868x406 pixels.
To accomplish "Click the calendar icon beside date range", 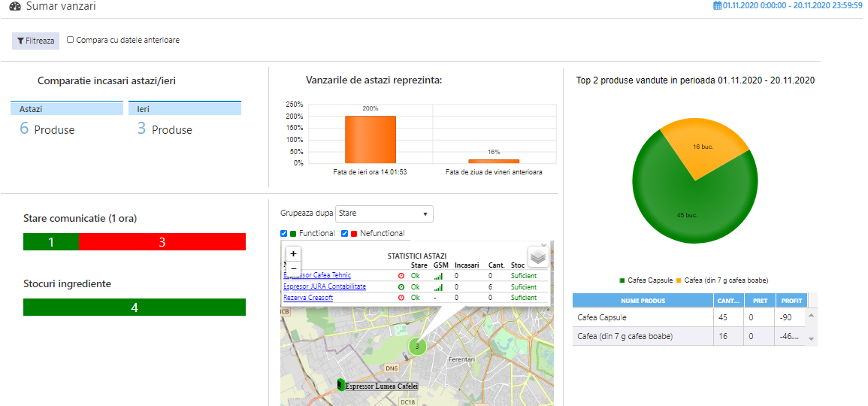I will pos(718,5).
